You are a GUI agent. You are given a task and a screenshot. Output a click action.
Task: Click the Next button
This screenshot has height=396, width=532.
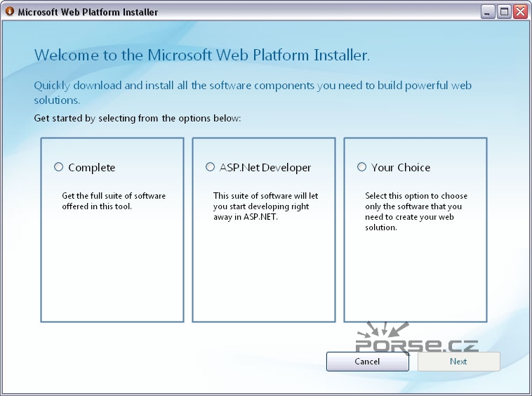(x=459, y=362)
